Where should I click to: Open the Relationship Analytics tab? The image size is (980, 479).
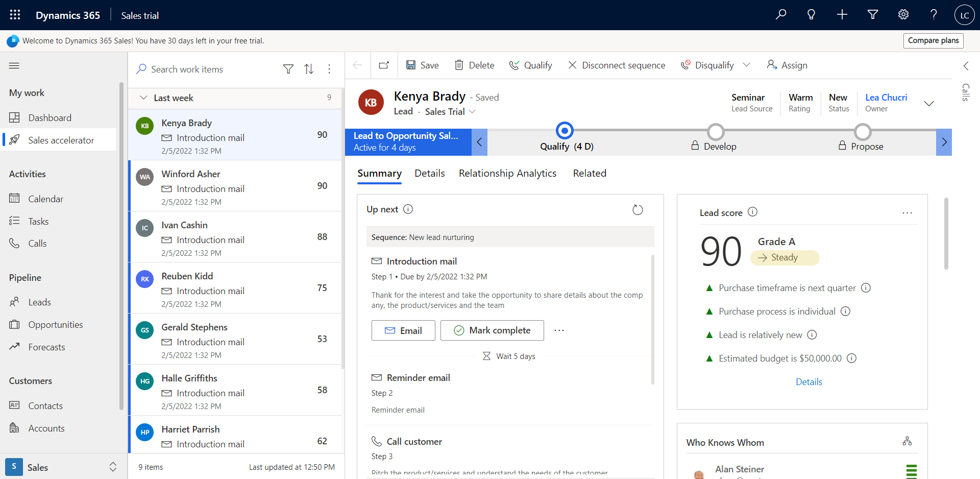(507, 173)
